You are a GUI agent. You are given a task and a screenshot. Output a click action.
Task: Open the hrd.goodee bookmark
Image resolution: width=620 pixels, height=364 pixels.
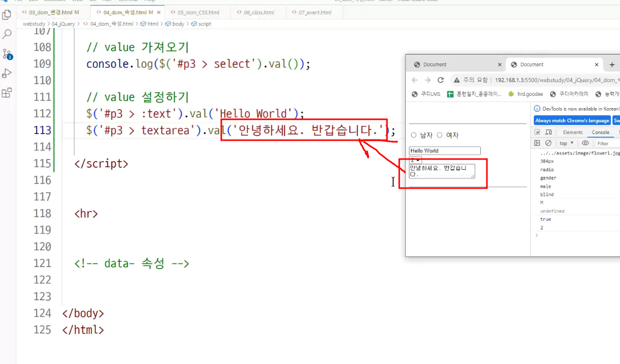[525, 94]
